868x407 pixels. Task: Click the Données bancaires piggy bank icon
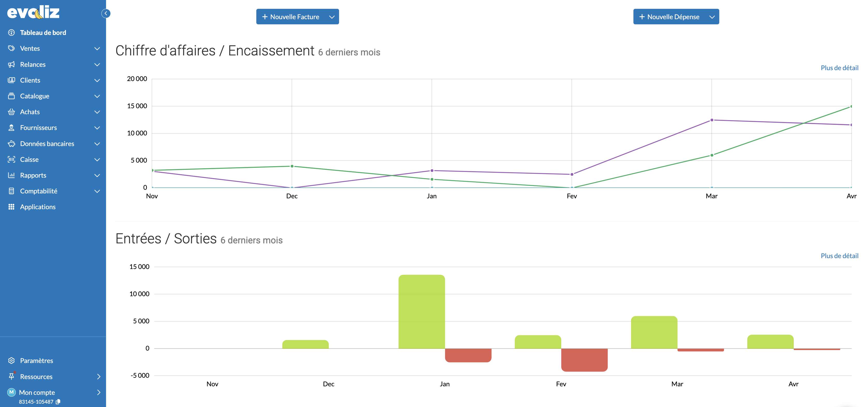(x=11, y=144)
